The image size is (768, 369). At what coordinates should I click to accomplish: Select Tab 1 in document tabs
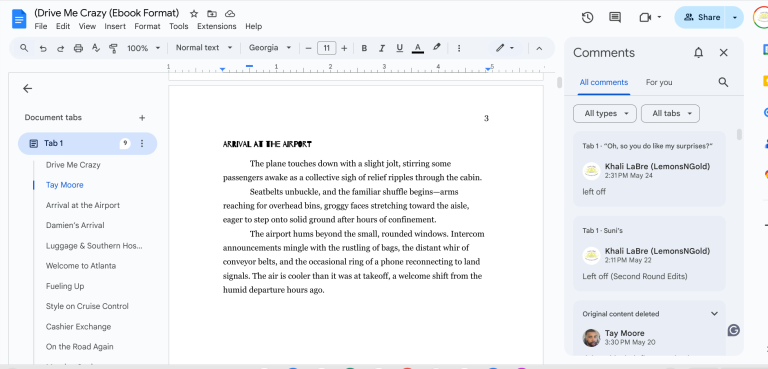click(87, 144)
